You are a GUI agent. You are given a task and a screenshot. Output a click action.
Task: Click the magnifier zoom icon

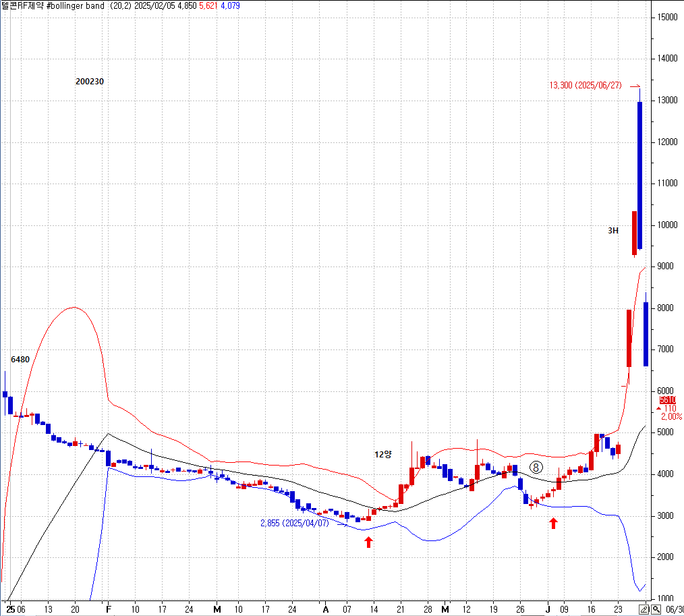pyautogui.click(x=656, y=609)
